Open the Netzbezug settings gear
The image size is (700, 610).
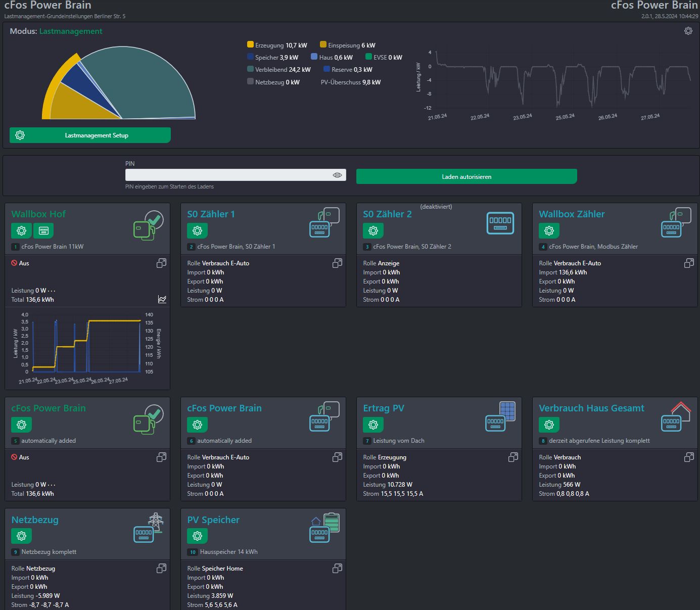coord(21,536)
